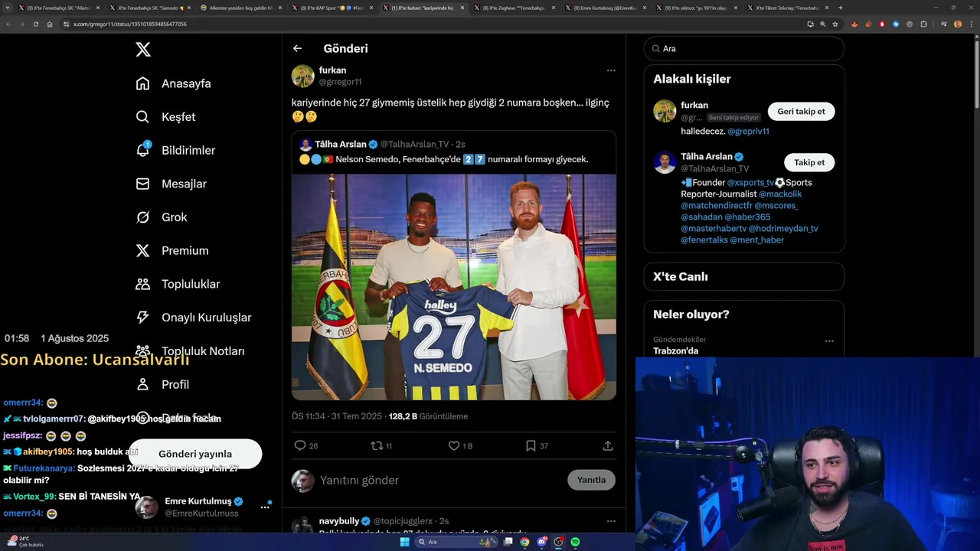Open Profil in the sidebar
980x551 pixels.
[x=162, y=384]
